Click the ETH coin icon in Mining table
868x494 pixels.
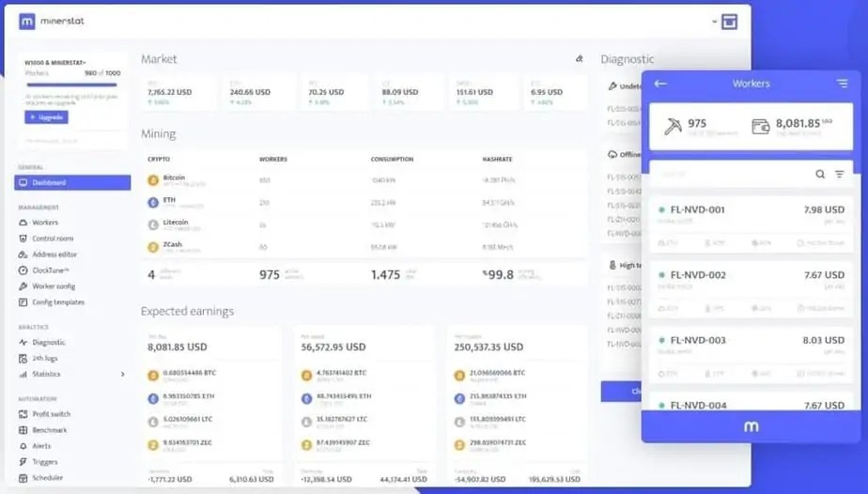(153, 203)
